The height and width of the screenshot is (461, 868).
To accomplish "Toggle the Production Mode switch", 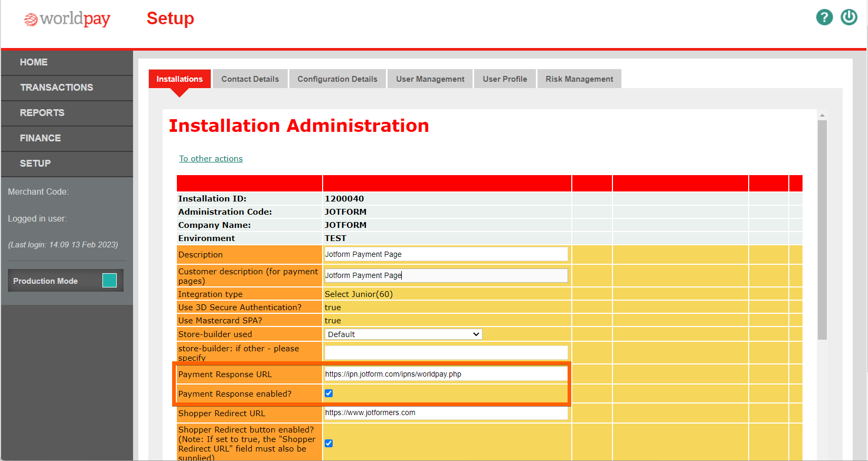I will coord(109,281).
